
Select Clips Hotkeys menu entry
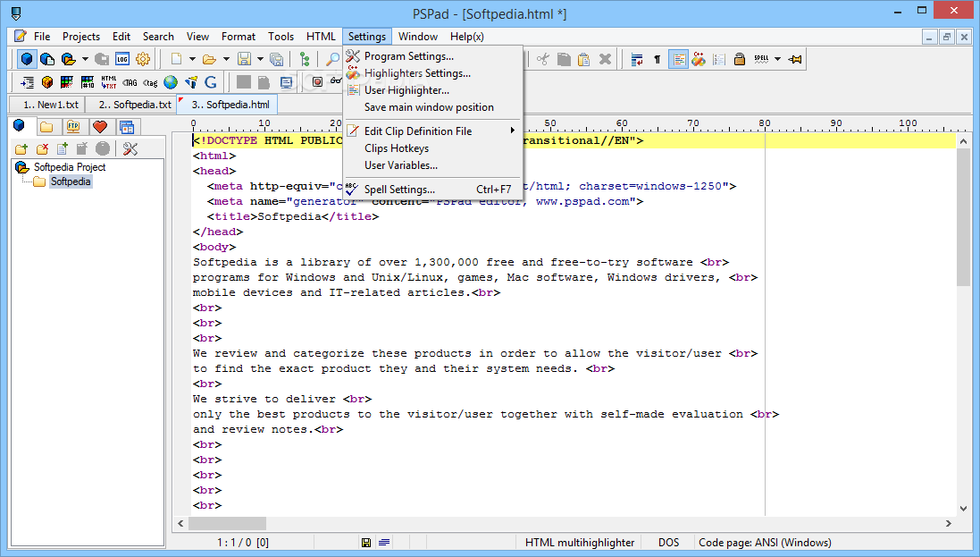432,148
